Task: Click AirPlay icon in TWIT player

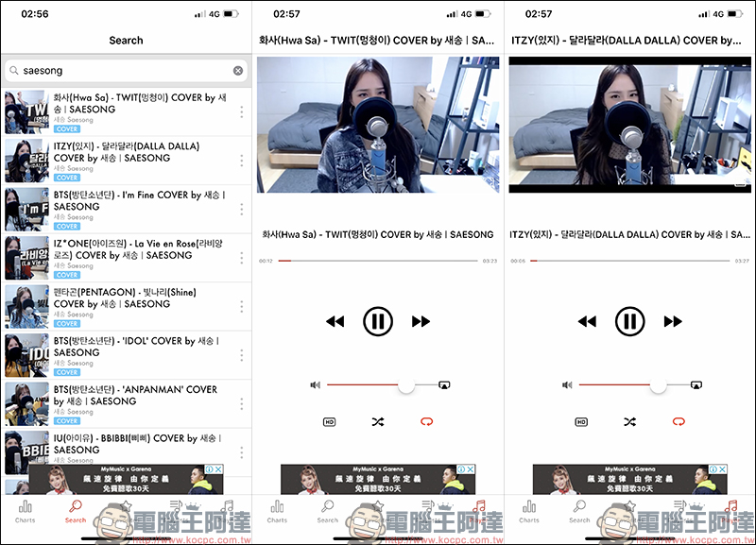Action: coord(444,385)
